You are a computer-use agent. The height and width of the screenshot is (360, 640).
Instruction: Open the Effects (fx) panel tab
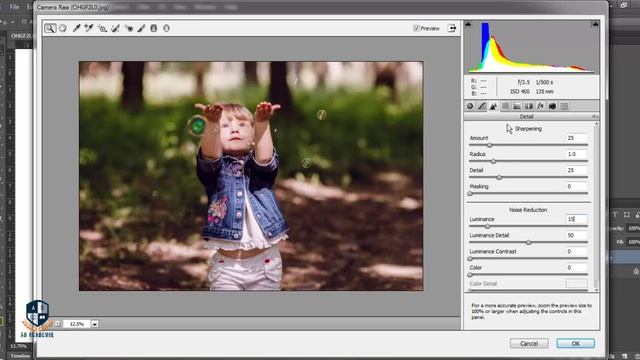coord(540,106)
